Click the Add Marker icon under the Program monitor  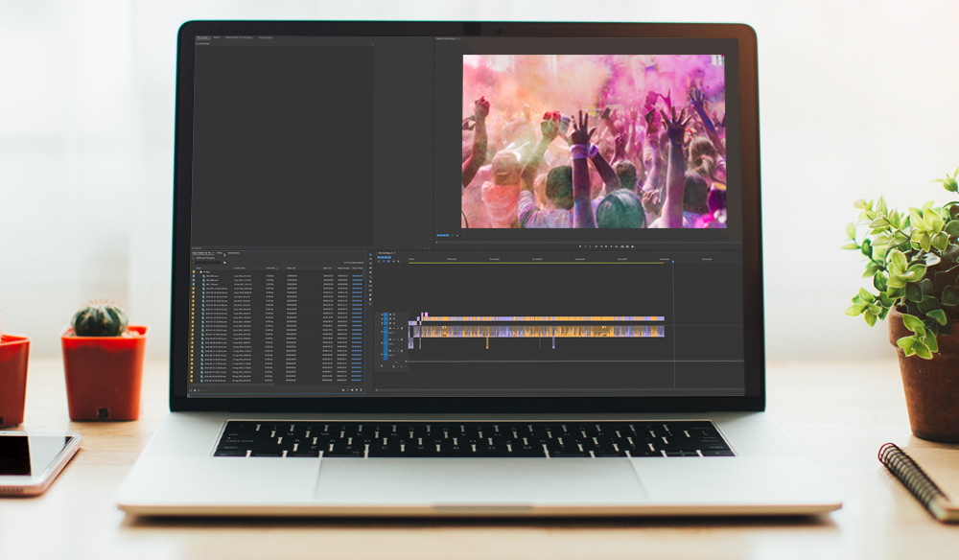click(x=579, y=245)
